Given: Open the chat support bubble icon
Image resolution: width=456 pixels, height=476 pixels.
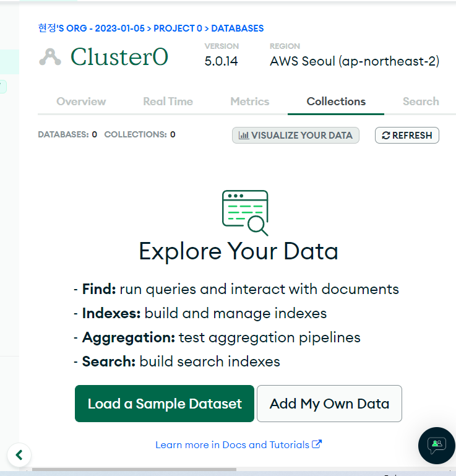Looking at the screenshot, I should [437, 445].
